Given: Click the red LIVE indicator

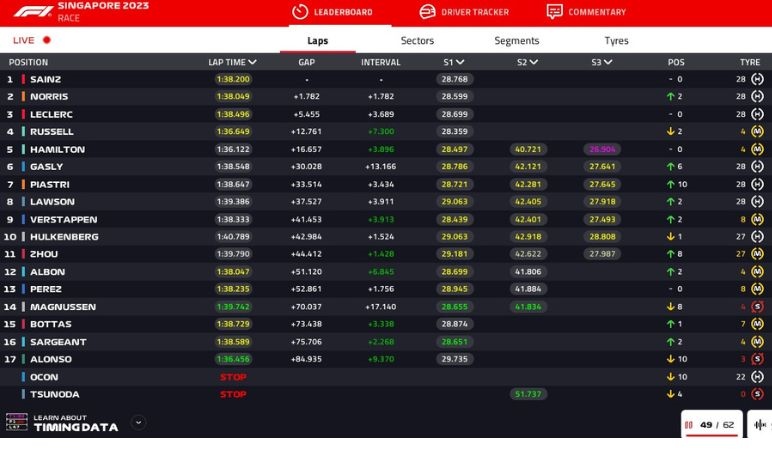Looking at the screenshot, I should click(46, 41).
